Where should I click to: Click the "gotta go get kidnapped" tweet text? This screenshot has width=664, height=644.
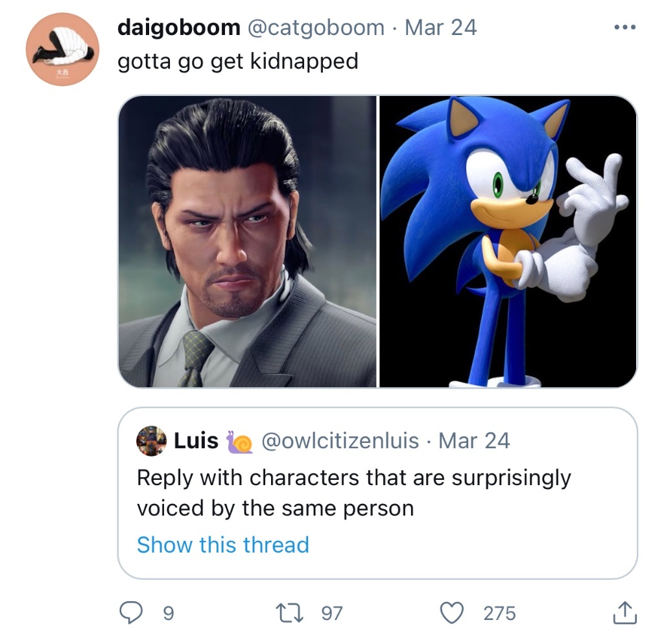237,62
